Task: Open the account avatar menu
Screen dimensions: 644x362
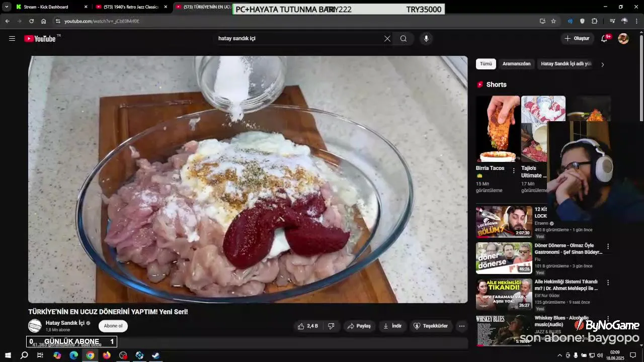Action: 623,39
